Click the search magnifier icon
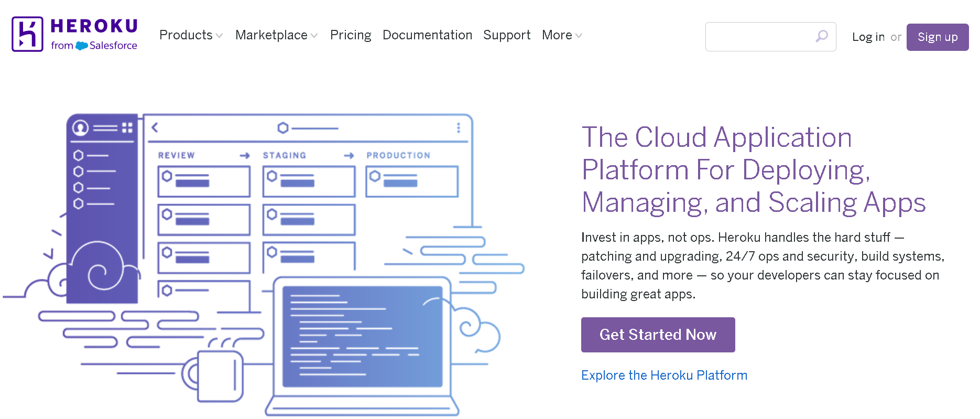 tap(822, 36)
